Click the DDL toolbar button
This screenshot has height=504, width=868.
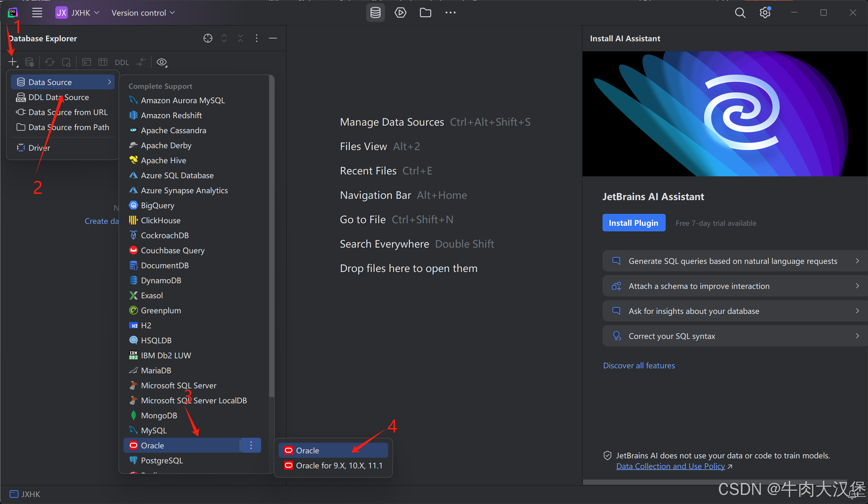click(x=122, y=62)
